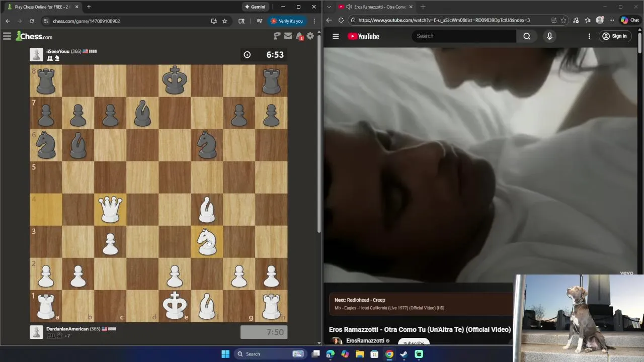Click DardanianAmerican's avatar
This screenshot has width=644, height=362.
tap(36, 332)
